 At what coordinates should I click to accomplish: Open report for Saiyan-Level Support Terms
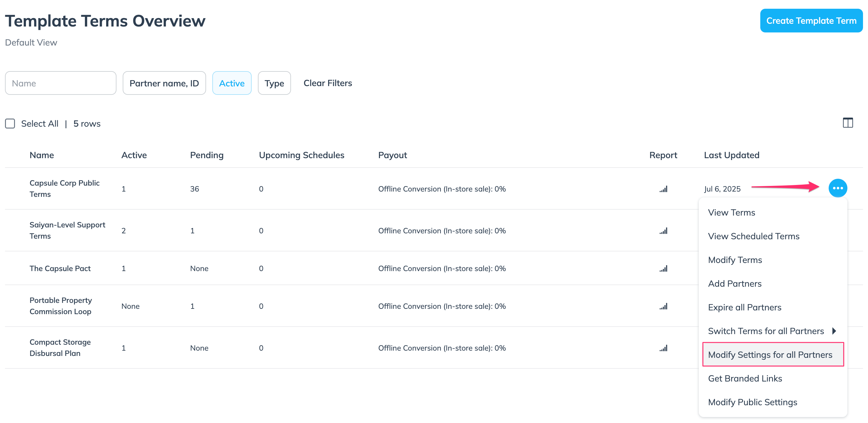click(x=663, y=231)
